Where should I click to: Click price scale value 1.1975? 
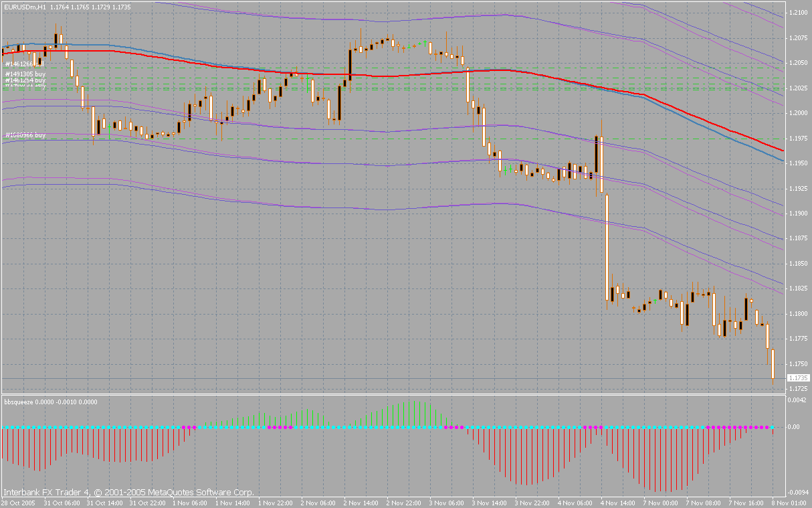(x=799, y=139)
